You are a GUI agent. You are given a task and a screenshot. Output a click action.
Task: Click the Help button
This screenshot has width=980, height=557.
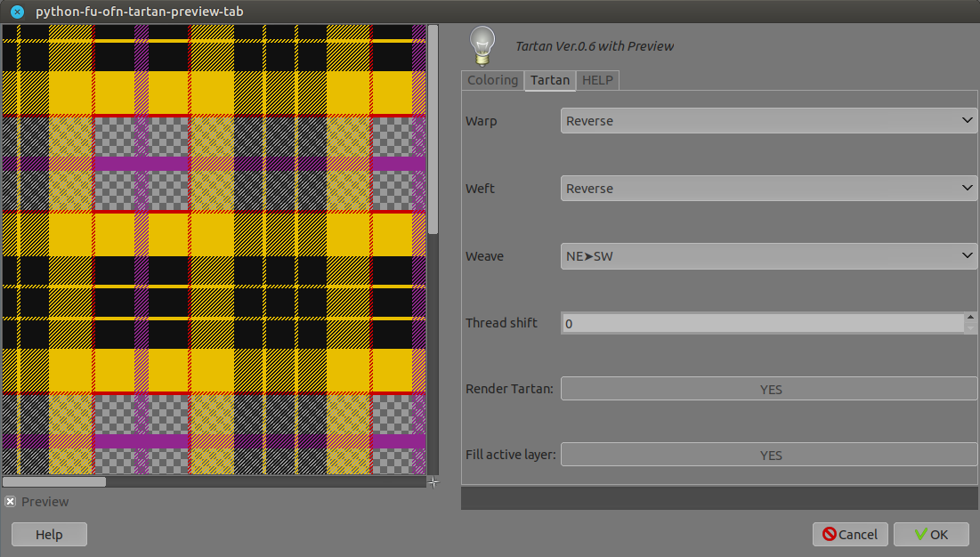[x=49, y=535]
